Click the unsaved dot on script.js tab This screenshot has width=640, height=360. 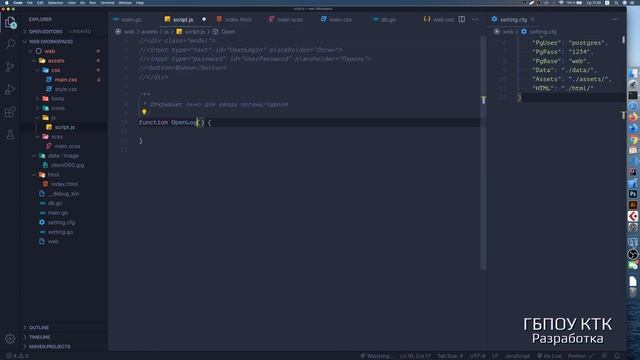pyautogui.click(x=204, y=19)
